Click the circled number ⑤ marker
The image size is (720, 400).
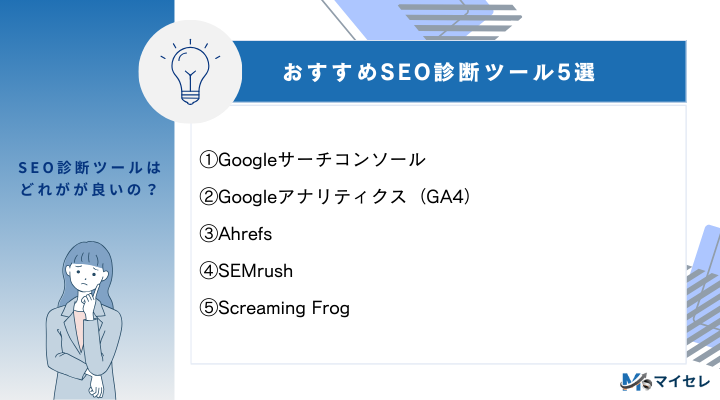click(x=208, y=308)
